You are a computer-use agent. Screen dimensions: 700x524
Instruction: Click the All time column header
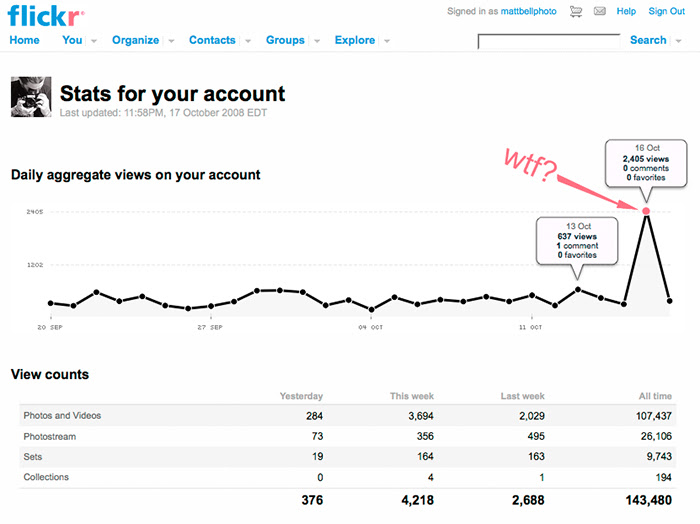coord(655,396)
